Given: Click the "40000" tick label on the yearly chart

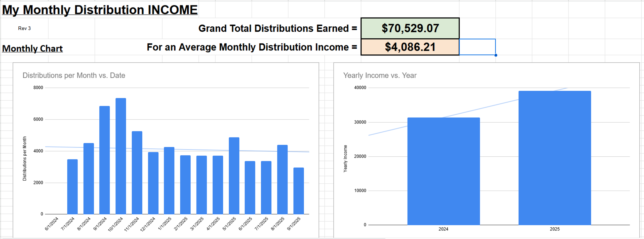Looking at the screenshot, I should [x=360, y=88].
